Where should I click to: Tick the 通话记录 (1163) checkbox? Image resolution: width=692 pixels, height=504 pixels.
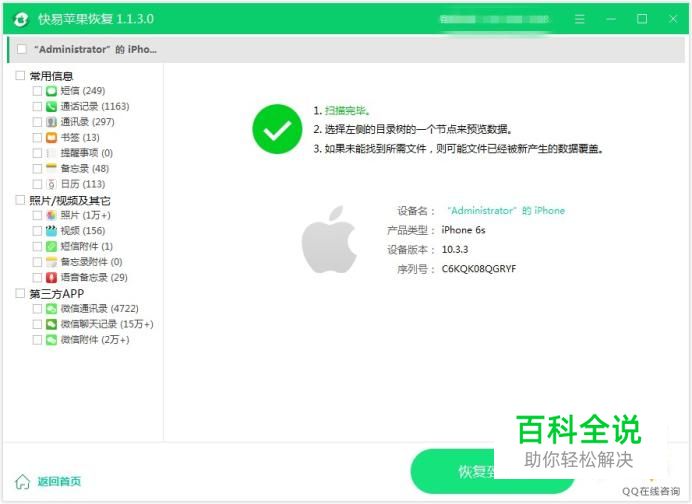37,106
